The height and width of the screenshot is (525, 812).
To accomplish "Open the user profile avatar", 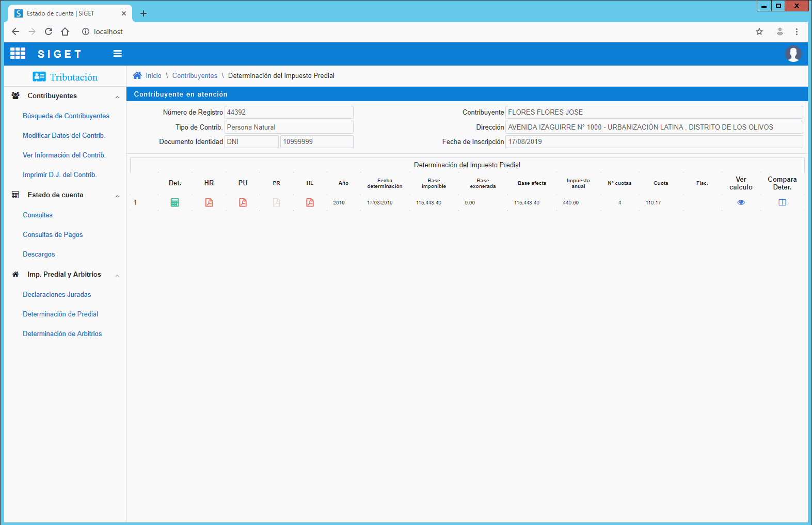I will 793,54.
